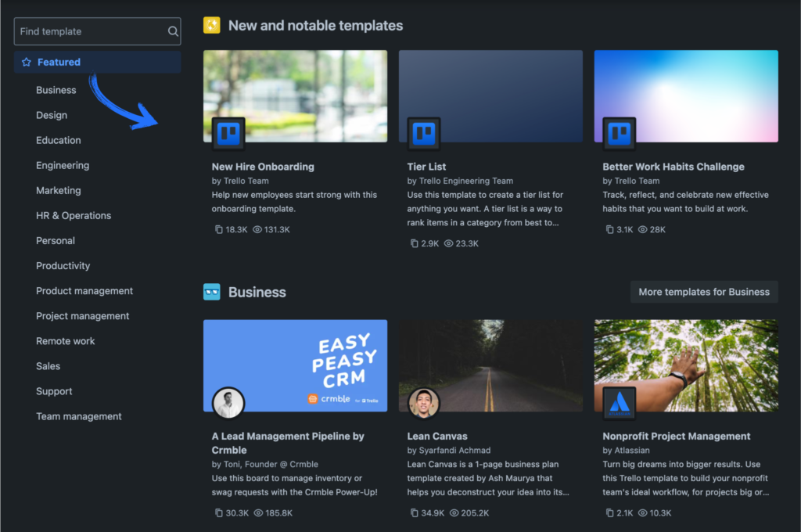Click the Featured star icon
This screenshot has height=532, width=801.
tap(26, 62)
